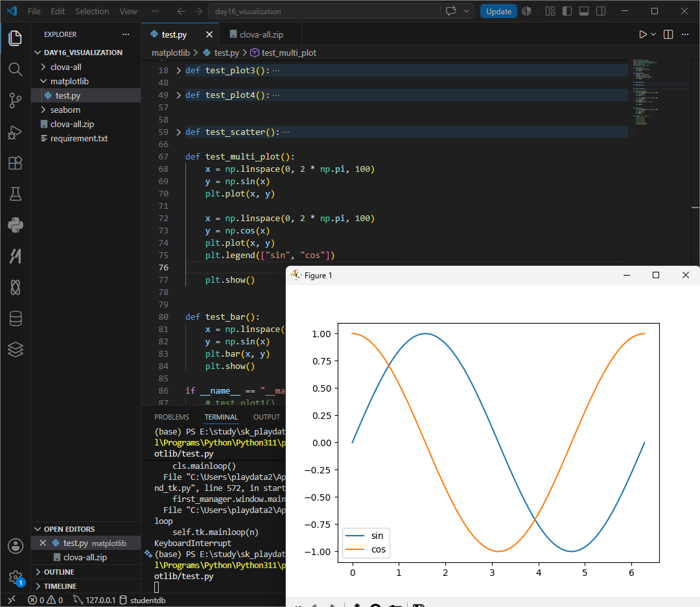Image resolution: width=700 pixels, height=607 pixels.
Task: Expand the seaborn folder
Action: pyautogui.click(x=65, y=110)
